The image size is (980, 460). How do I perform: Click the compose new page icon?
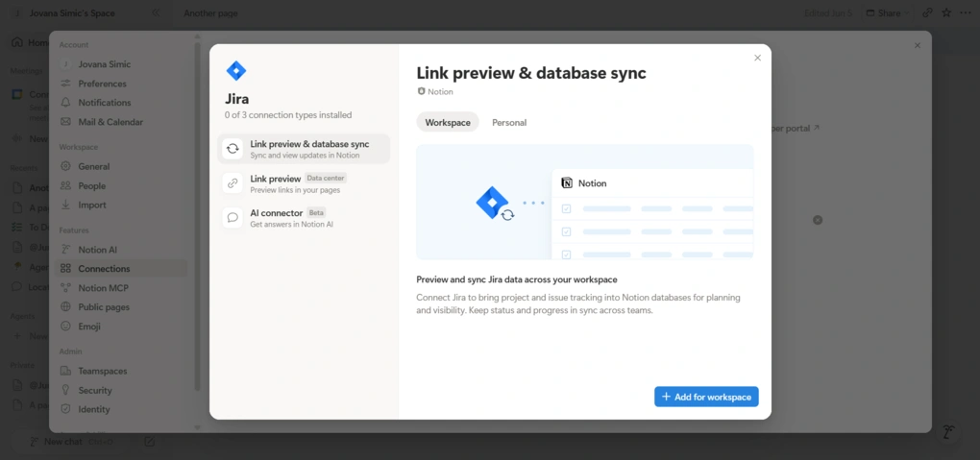[x=149, y=442]
